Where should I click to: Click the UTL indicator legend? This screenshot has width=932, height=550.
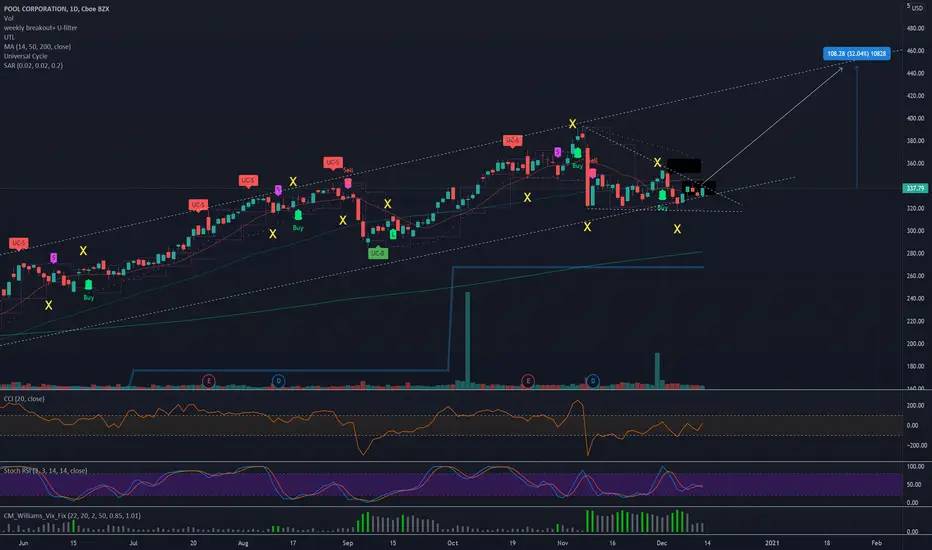9,37
